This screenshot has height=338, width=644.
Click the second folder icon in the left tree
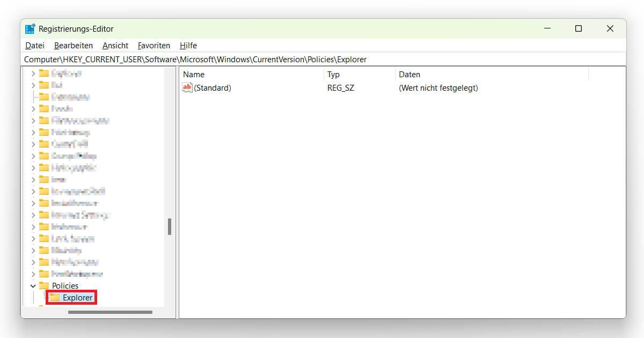(44, 85)
